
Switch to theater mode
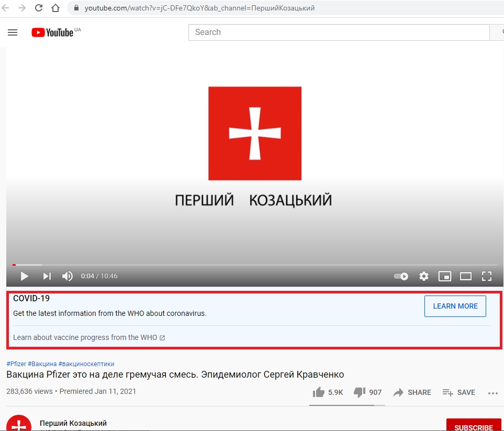click(465, 276)
